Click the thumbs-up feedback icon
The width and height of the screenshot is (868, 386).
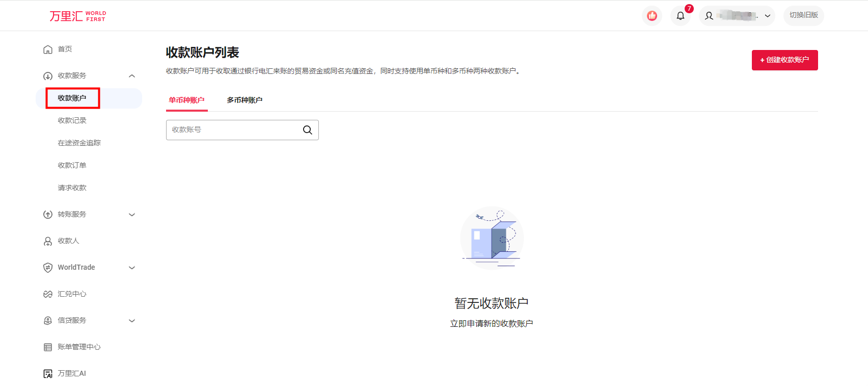pos(652,16)
